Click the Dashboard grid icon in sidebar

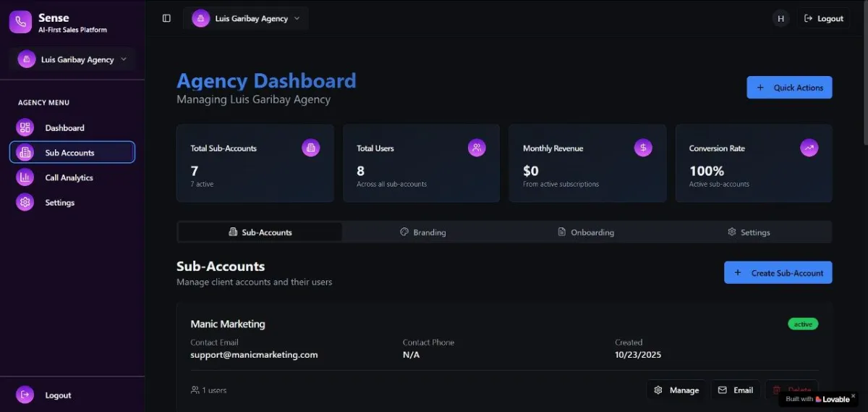point(25,128)
